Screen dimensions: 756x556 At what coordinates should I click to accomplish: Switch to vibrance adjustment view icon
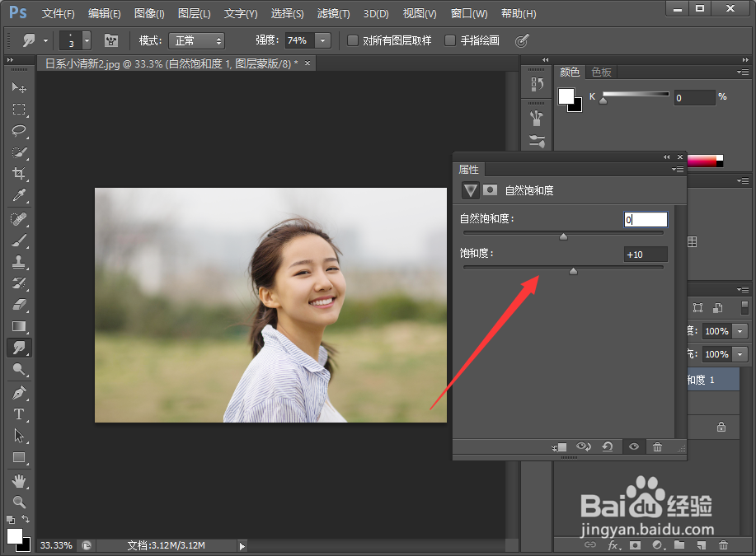coord(470,190)
